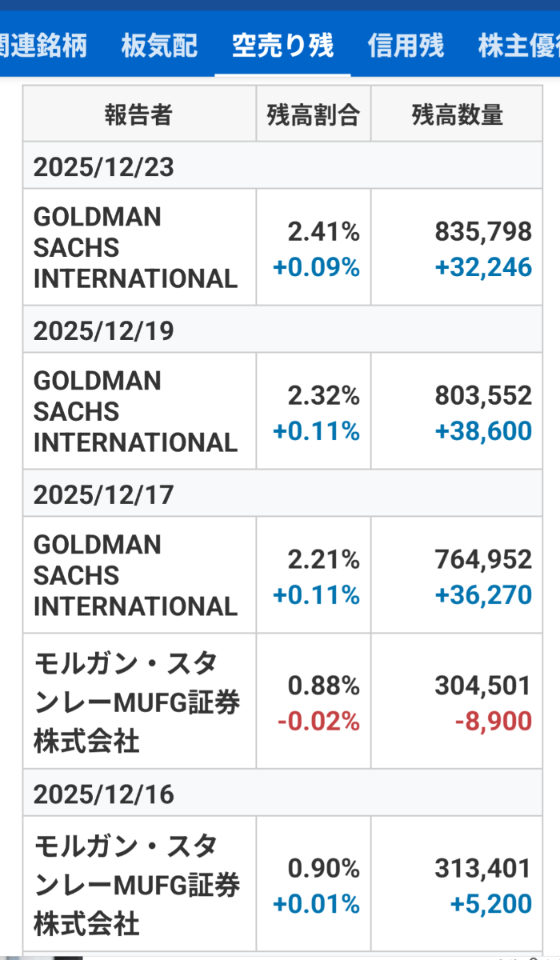Screen dimensions: 560x960
Task: Open the 信用残 tab
Action: click(406, 46)
